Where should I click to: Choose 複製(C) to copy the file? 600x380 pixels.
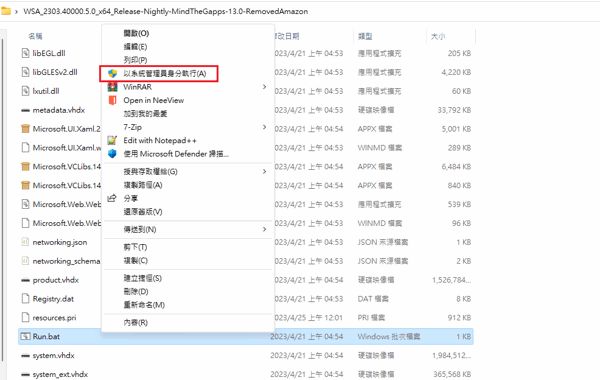pyautogui.click(x=135, y=261)
